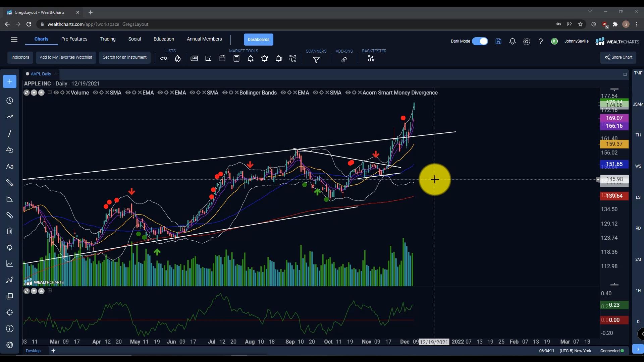Maximize the chart panel via top-right square
The width and height of the screenshot is (644, 362).
point(625,74)
